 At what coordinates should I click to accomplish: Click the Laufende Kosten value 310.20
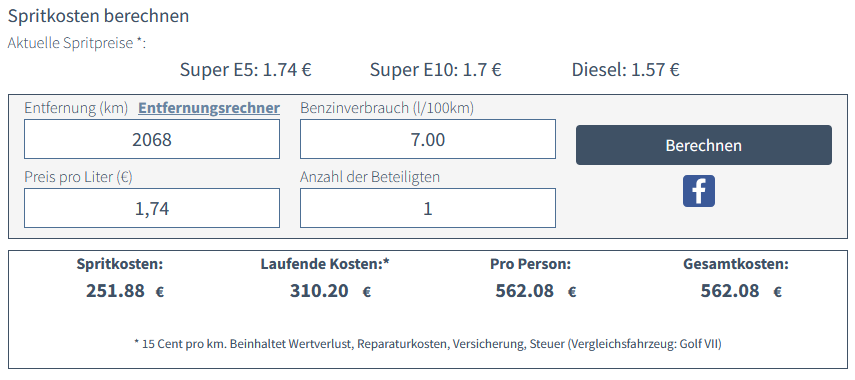(x=319, y=291)
